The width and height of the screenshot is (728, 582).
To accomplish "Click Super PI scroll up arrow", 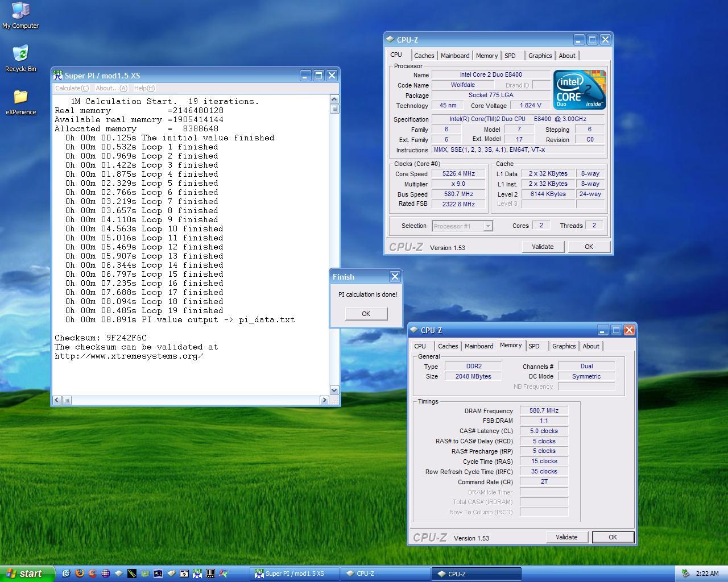I will [334, 99].
